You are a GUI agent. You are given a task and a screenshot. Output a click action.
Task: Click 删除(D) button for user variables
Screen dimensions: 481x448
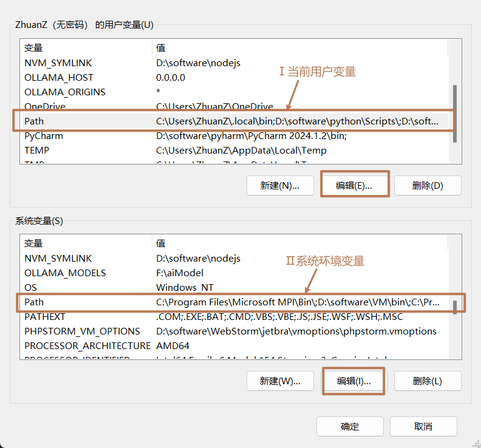(x=428, y=186)
